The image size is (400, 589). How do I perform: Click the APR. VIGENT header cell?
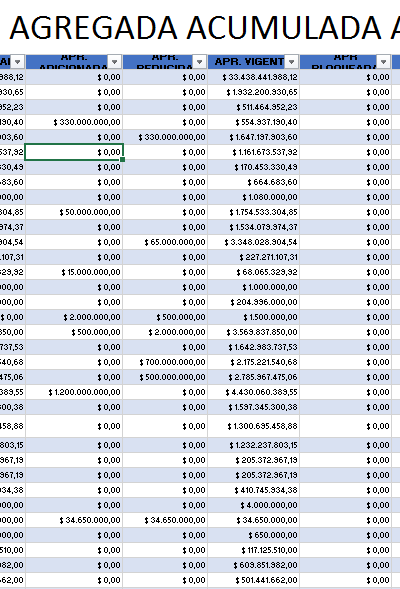coord(254,62)
